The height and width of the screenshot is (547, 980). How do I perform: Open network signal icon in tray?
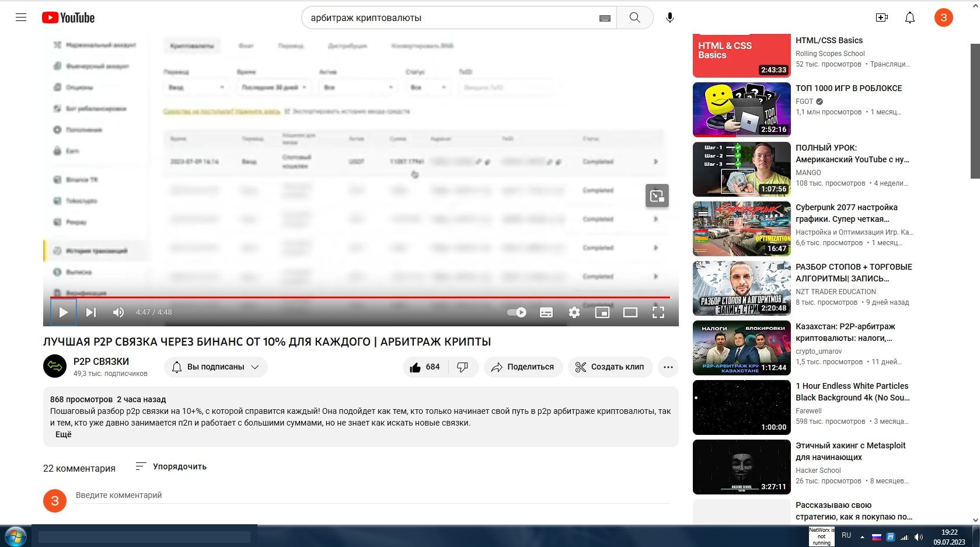905,537
